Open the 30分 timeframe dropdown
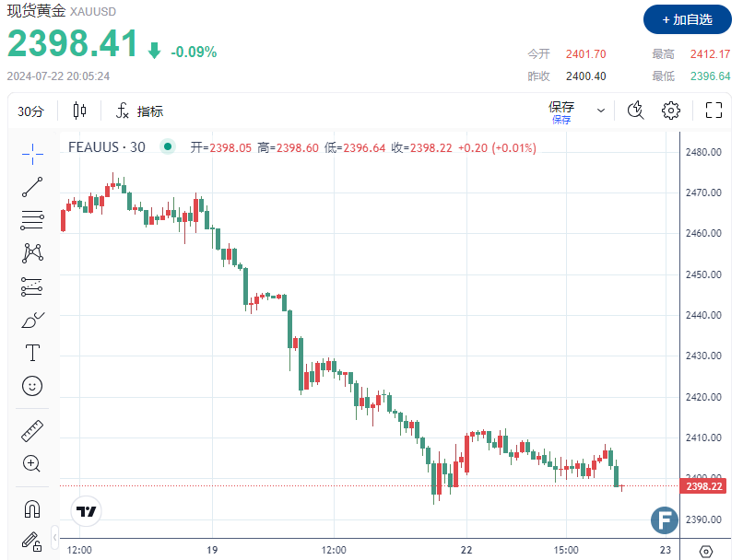 [35, 110]
